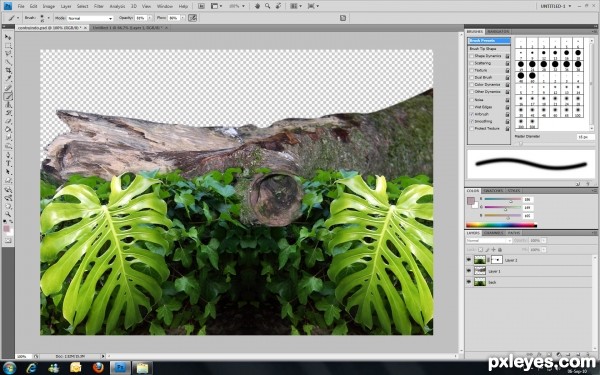Open Firefox from the taskbar

(x=98, y=368)
